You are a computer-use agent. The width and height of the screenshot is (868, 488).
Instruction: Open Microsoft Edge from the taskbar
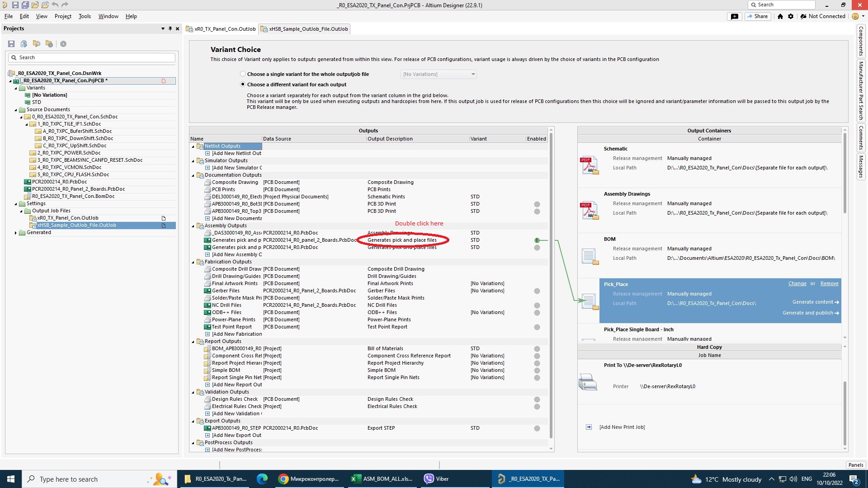[262, 479]
